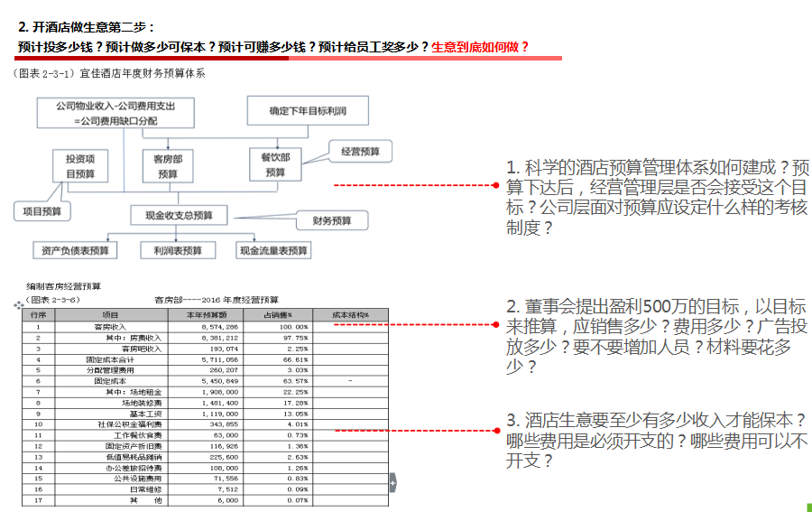Click the red text 生意到底如何做
Viewport: 812px width, 512px height.
click(480, 47)
